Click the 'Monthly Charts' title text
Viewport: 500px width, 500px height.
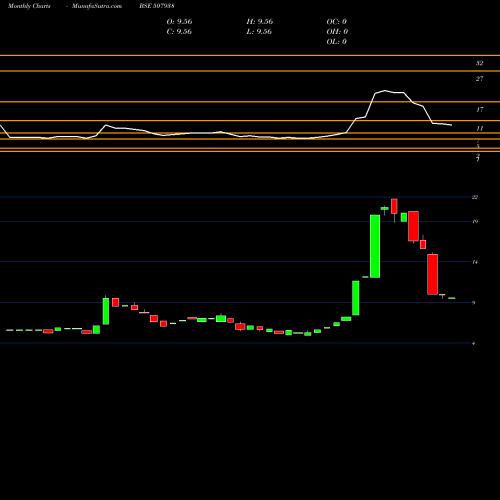point(29,6)
